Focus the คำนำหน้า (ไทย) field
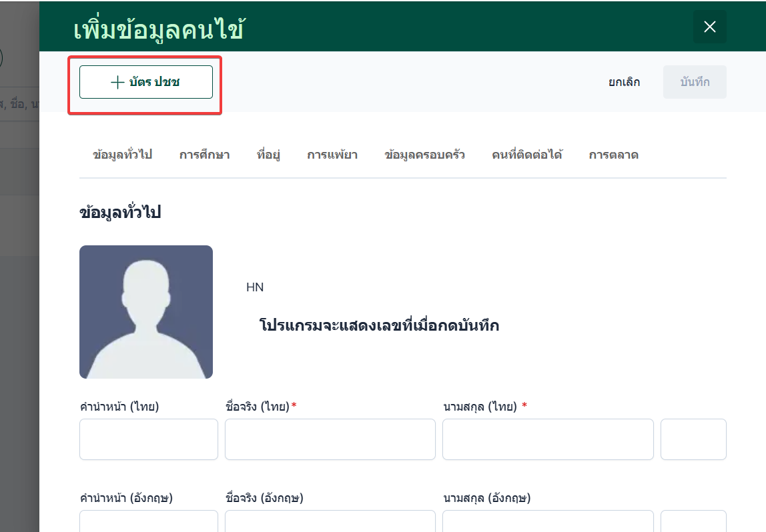The width and height of the screenshot is (766, 532). point(149,439)
